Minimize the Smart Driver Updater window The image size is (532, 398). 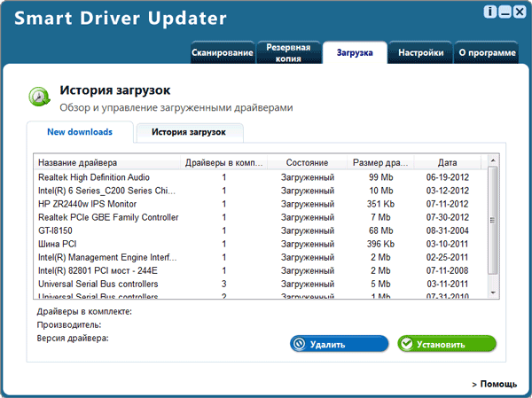504,13
